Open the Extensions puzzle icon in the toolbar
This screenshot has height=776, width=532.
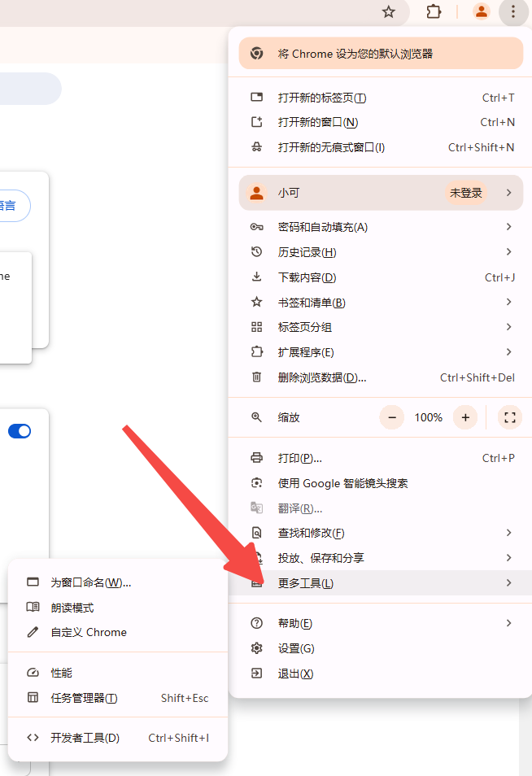coord(434,11)
